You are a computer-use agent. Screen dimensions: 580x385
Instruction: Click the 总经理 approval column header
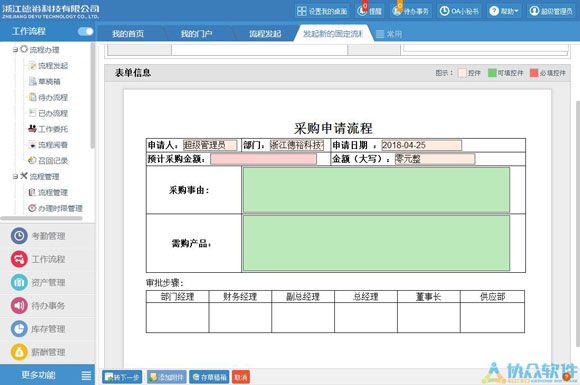point(366,297)
